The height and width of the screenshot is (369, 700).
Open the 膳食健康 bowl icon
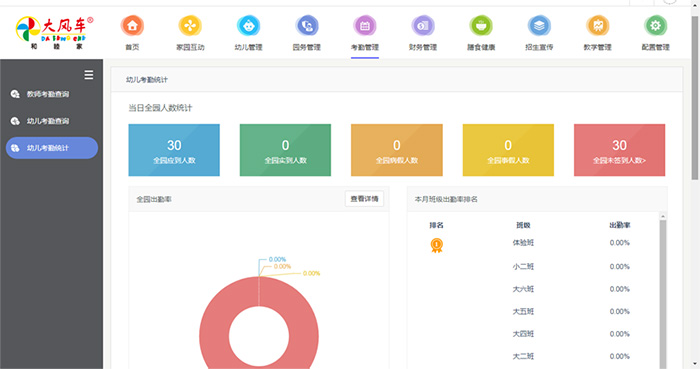click(481, 26)
